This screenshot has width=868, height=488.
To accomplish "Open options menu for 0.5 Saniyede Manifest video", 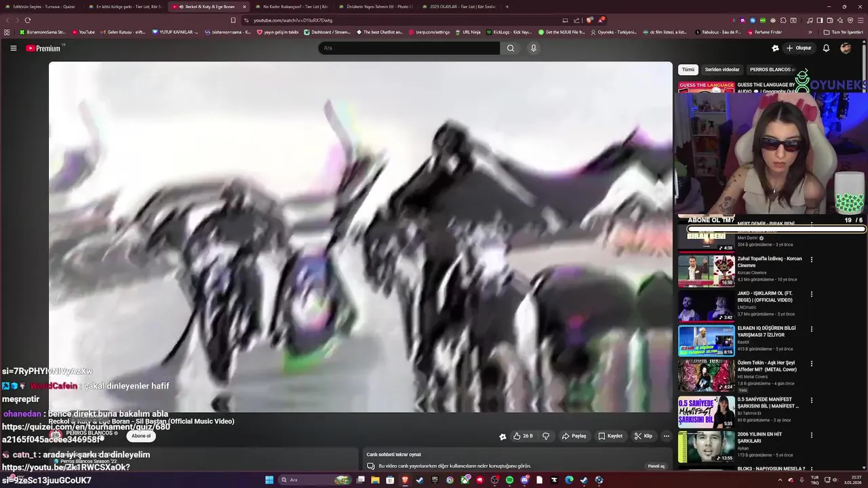I will coord(811,399).
